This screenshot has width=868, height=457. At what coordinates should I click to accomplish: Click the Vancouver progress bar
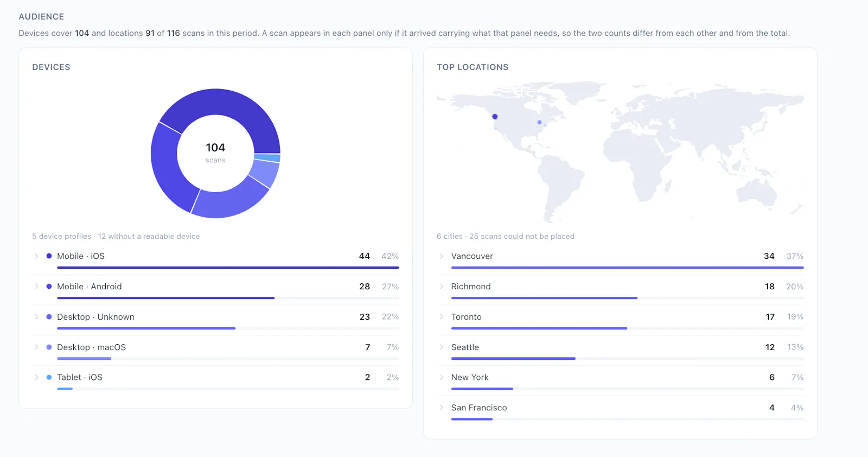pyautogui.click(x=627, y=268)
